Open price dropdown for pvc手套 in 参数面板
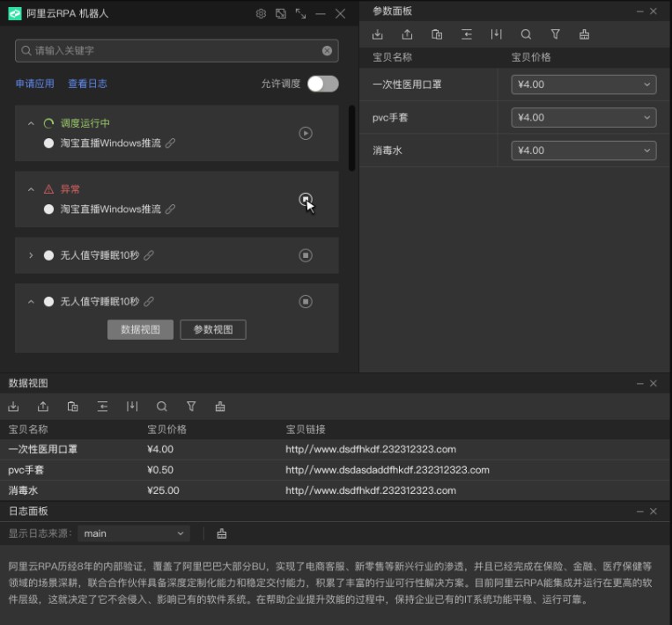Viewport: 672px width, 625px height. tap(584, 117)
